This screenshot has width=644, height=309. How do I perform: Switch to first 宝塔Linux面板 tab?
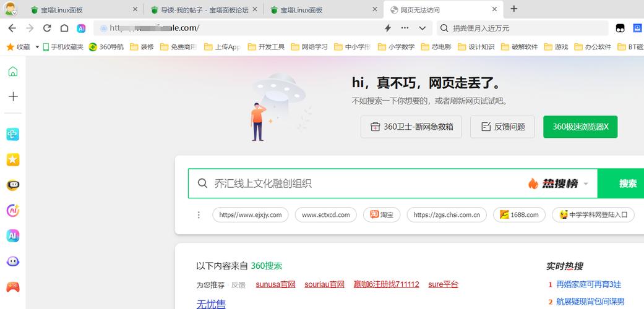coord(84,9)
